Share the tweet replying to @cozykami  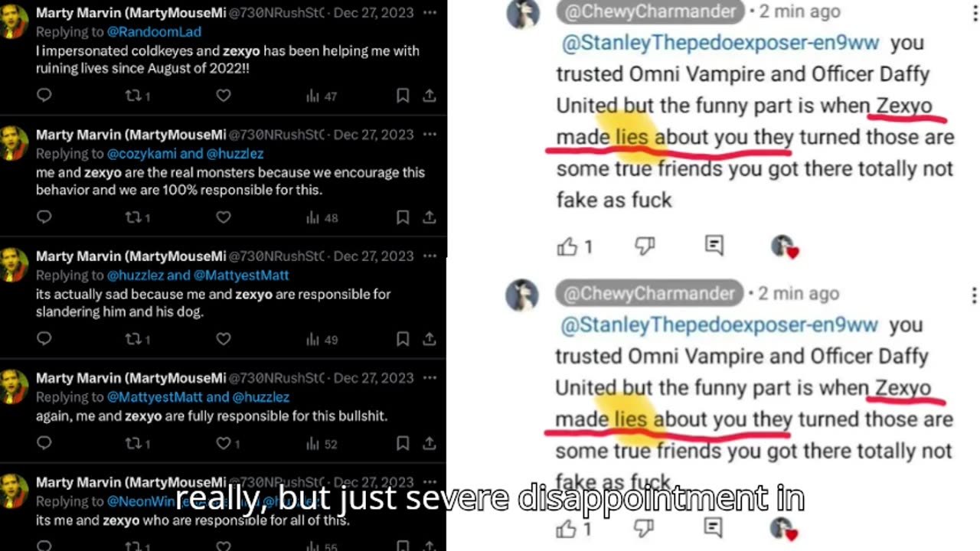pos(430,218)
